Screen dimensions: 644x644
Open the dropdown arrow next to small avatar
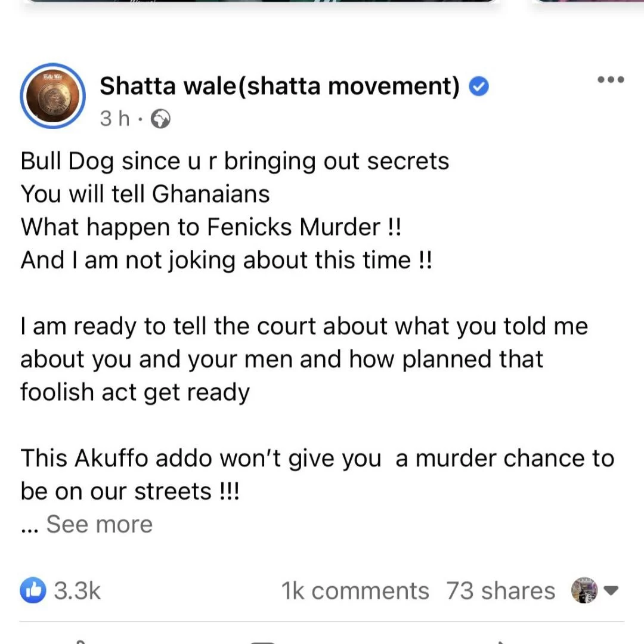coord(611,590)
